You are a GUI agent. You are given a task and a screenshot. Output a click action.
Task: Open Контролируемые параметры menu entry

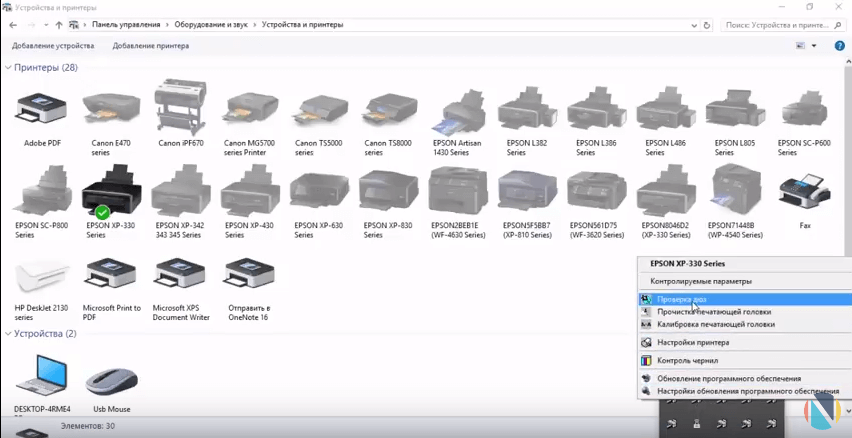click(745, 281)
